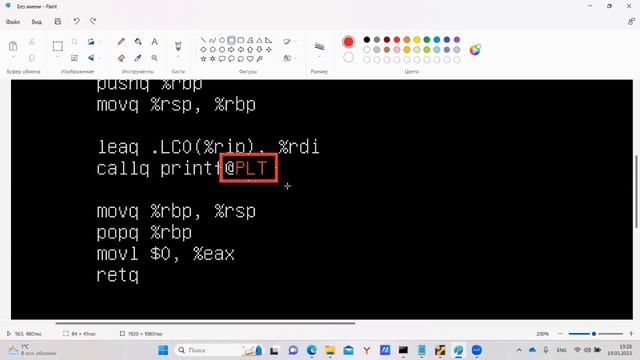Select Color 1 red swatch
This screenshot has height=360, width=640.
348,42
